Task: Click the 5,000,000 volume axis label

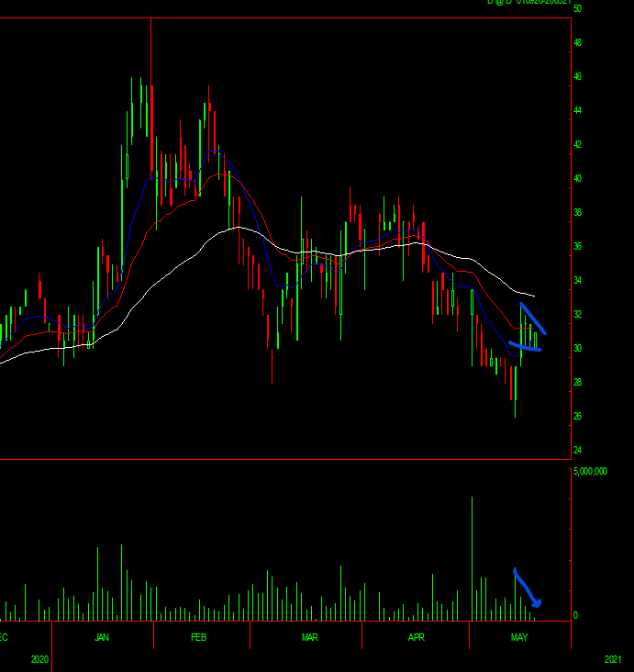Action: (x=590, y=472)
